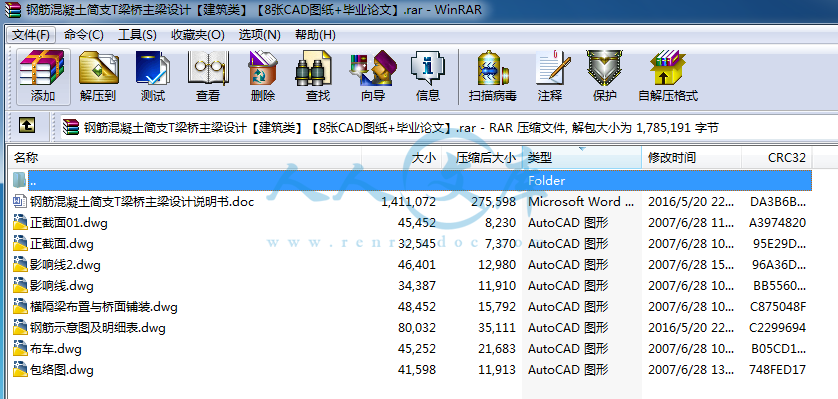Click the file icon of 横隔梁布置与桥面铺装.dwg
838x399 pixels.
point(20,307)
